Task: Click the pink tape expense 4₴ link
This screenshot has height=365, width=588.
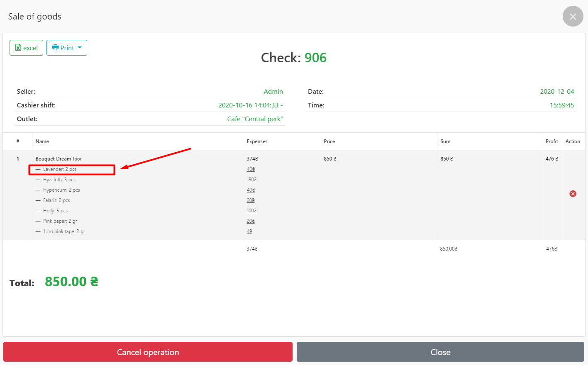Action: click(249, 231)
